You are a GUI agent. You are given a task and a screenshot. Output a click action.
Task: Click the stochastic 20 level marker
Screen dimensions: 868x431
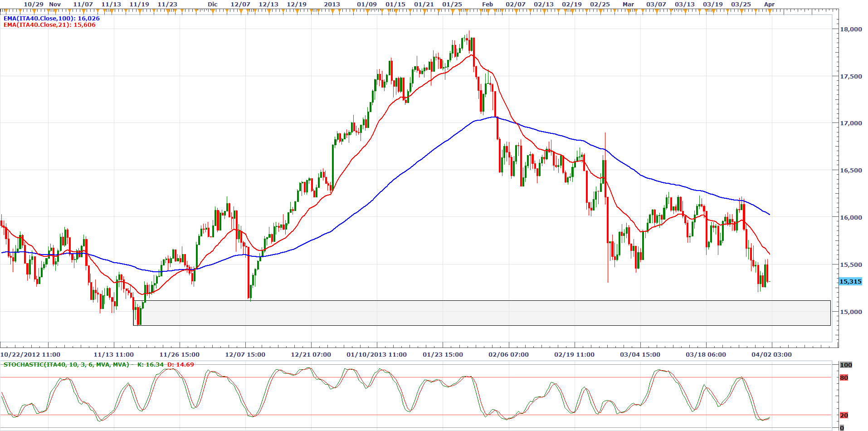click(844, 416)
